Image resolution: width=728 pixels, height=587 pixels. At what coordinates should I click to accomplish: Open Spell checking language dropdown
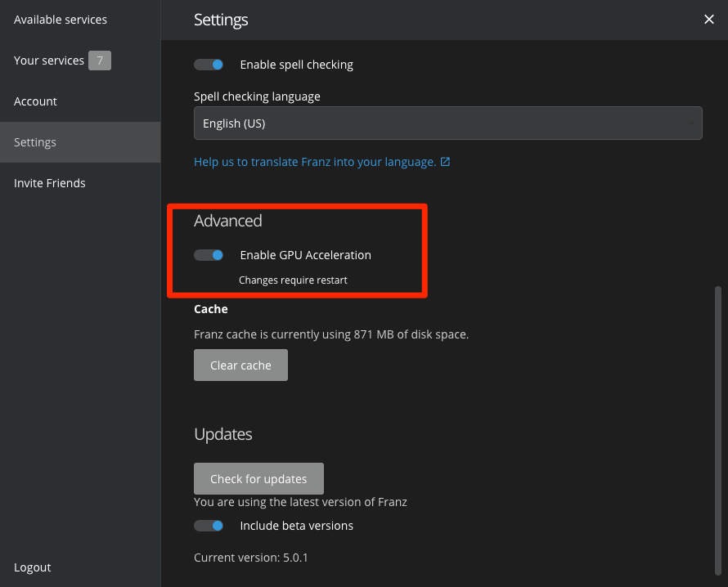point(448,123)
